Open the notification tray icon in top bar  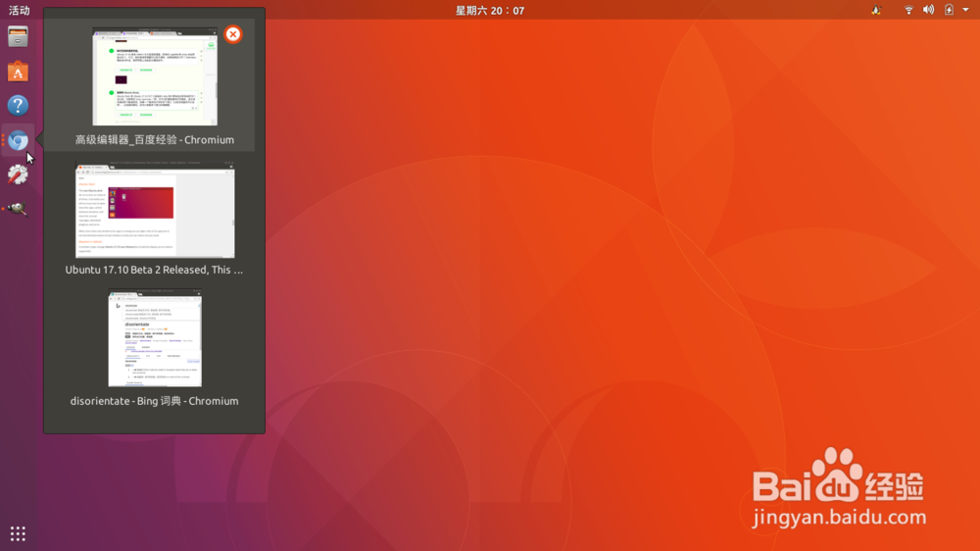pos(876,10)
